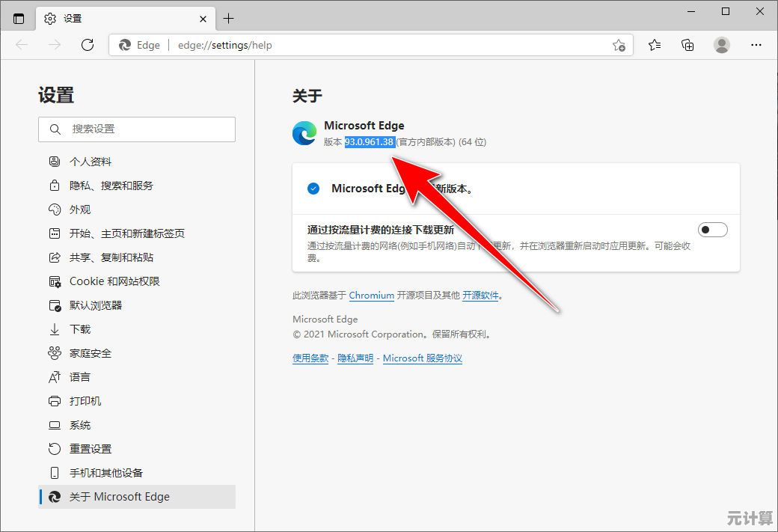Open 打印机 settings
The image size is (778, 532).
coord(137,401)
